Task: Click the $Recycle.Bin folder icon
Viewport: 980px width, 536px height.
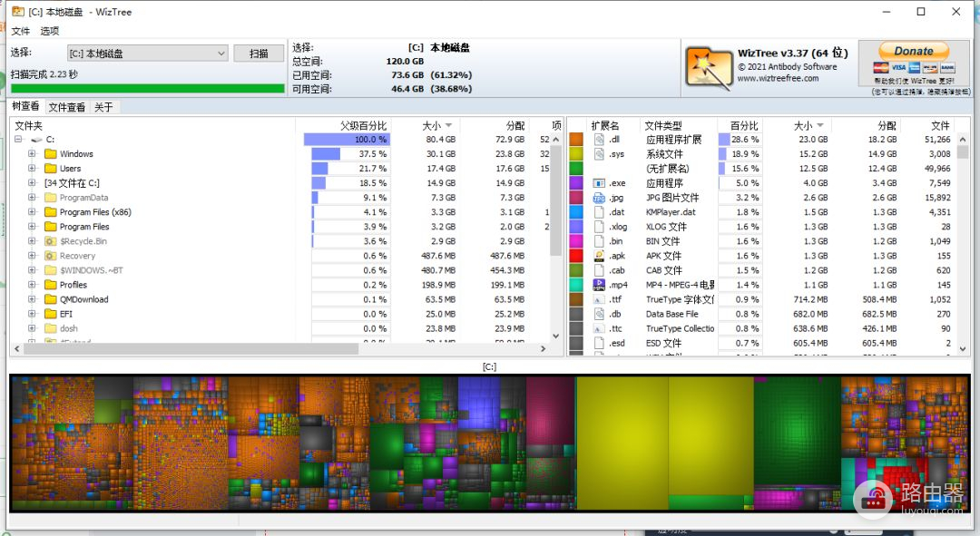Action: pyautogui.click(x=51, y=241)
